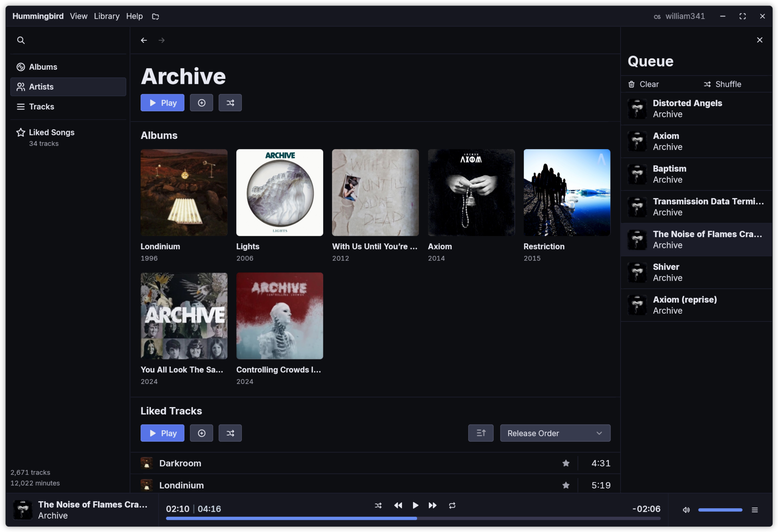The height and width of the screenshot is (532, 778).
Task: Open the folder icon in the top menu bar
Action: (x=155, y=16)
